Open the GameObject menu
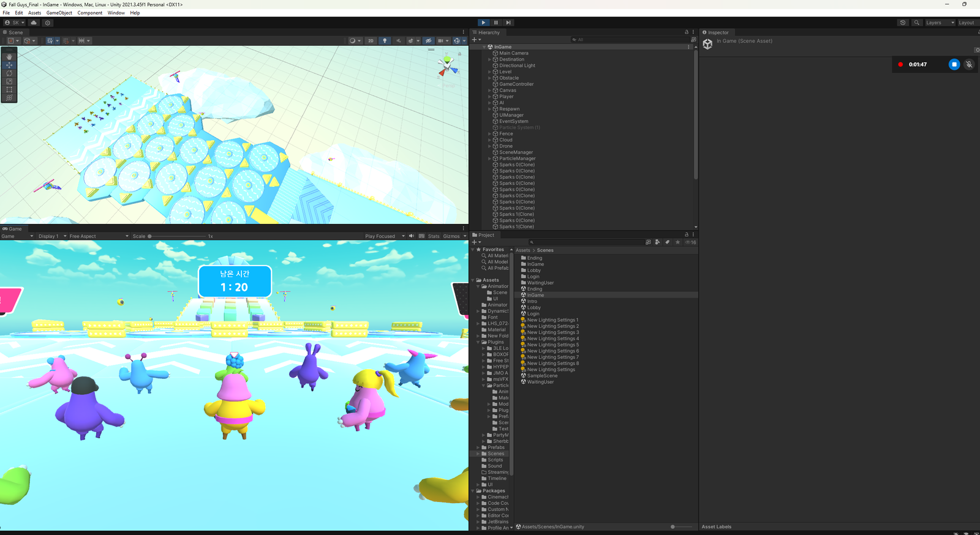Image resolution: width=980 pixels, height=535 pixels. tap(59, 13)
